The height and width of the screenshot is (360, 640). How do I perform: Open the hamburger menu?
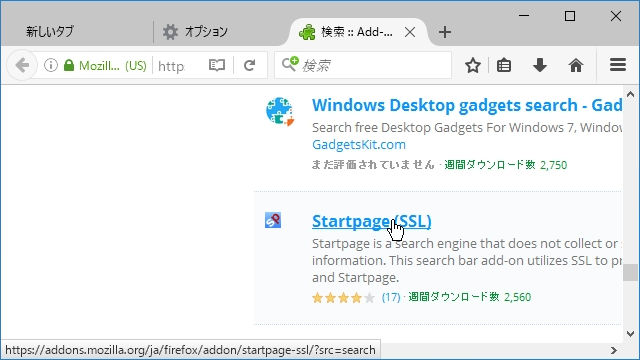tap(618, 65)
